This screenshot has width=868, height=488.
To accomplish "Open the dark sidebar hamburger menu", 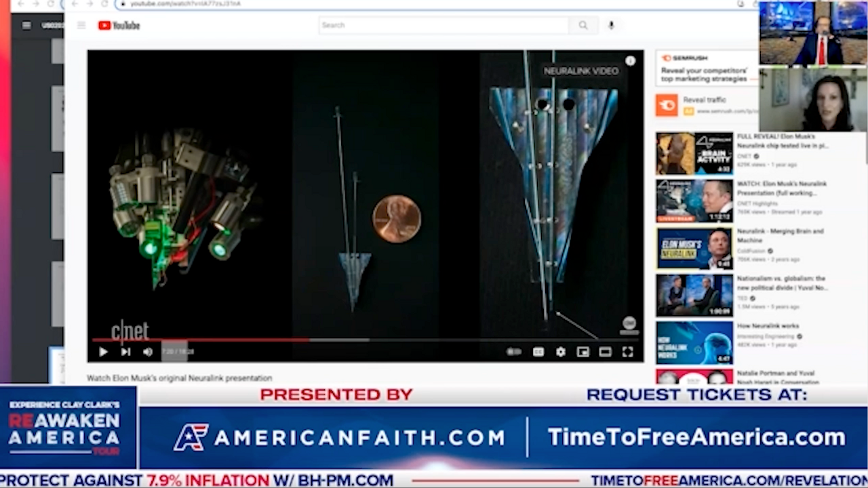I will point(26,26).
